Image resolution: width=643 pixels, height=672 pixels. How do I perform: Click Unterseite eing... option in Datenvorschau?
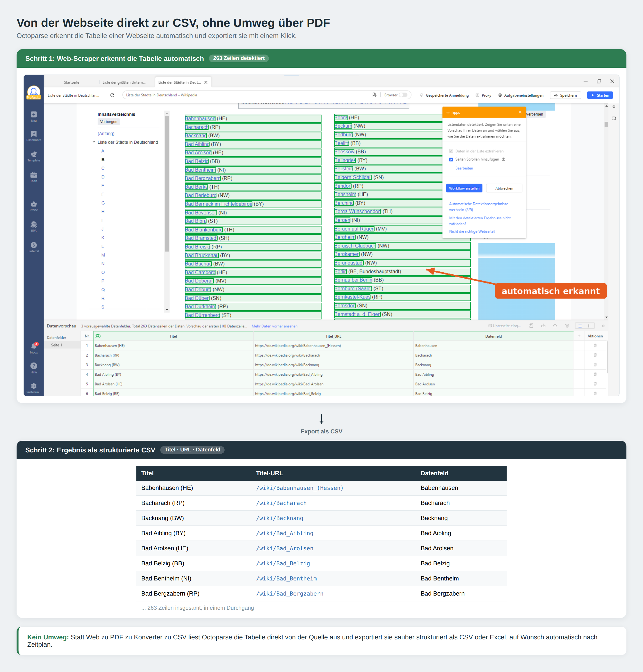[x=504, y=326]
